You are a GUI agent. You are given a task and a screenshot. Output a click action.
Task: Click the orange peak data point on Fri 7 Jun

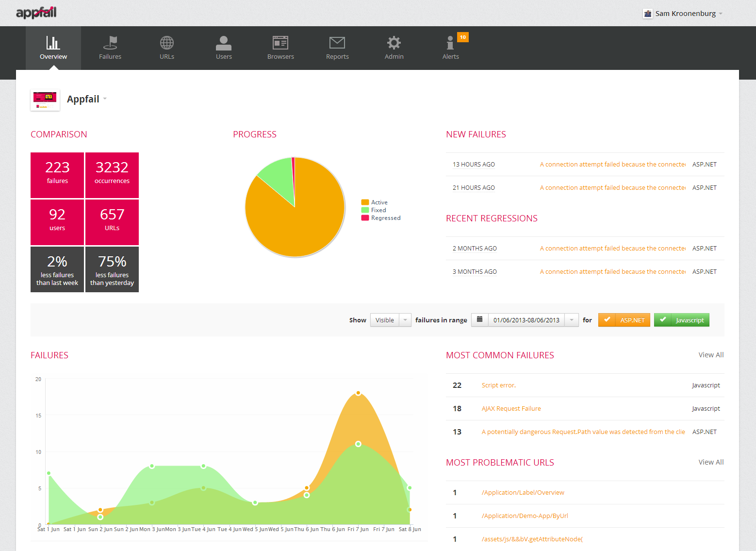[x=358, y=393]
